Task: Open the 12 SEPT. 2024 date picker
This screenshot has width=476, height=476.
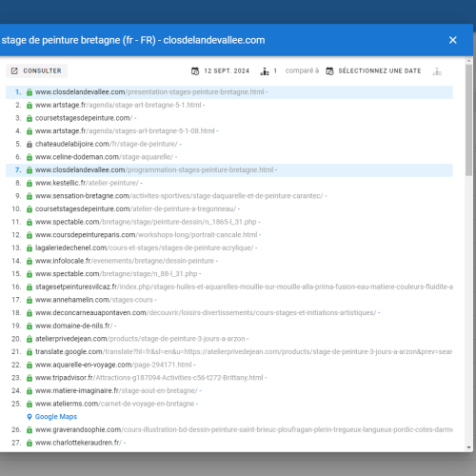Action: 220,71
